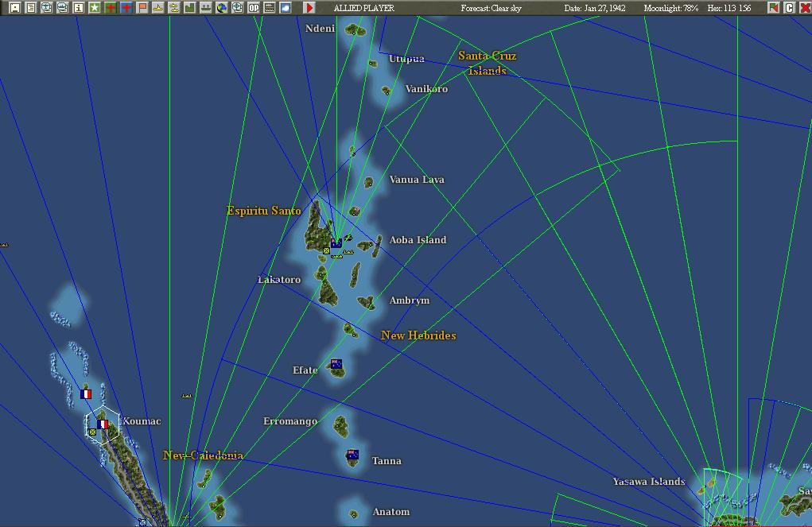The height and width of the screenshot is (527, 812).
Task: Select the Australian flag base at Tanna
Action: tap(352, 455)
